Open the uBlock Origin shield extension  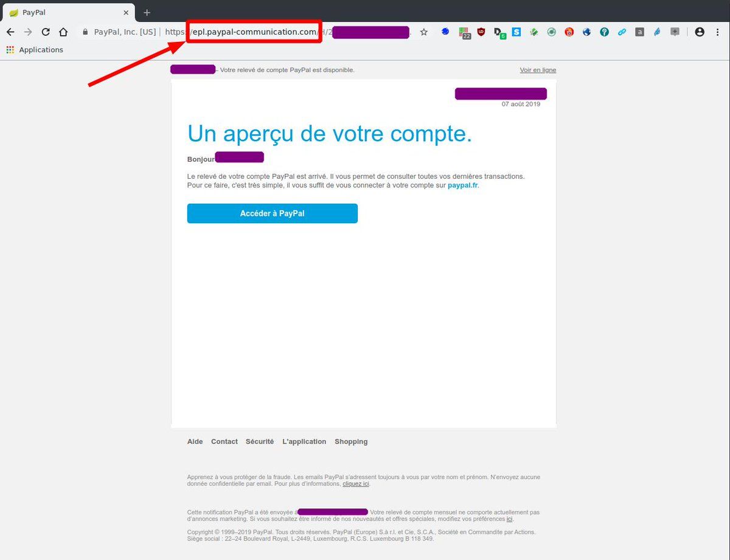481,32
